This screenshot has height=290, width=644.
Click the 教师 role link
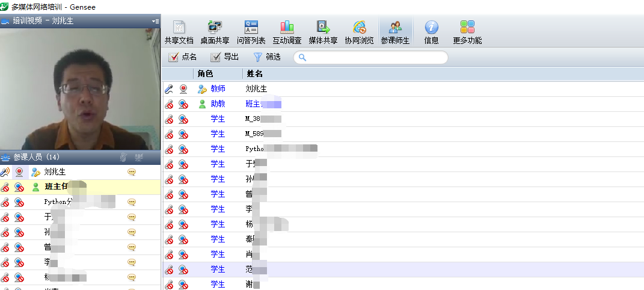[x=218, y=88]
